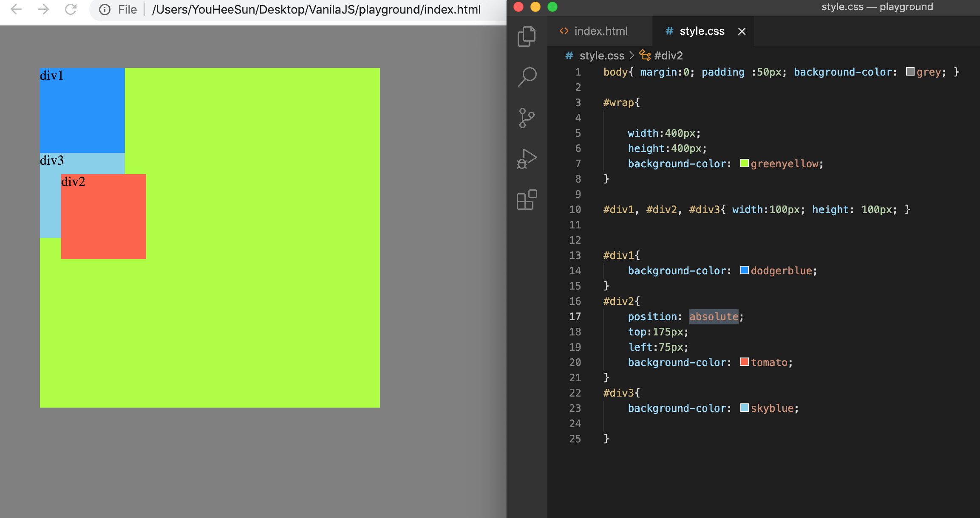Open the Search view icon

[527, 77]
